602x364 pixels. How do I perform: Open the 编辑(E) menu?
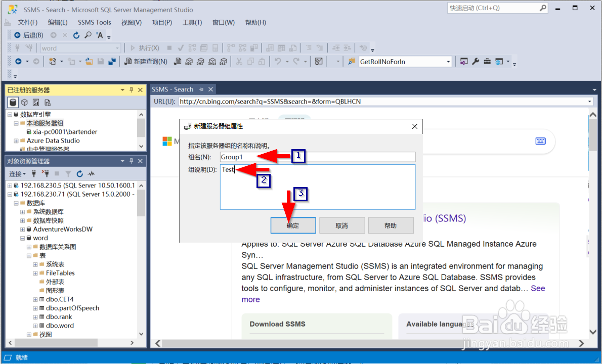pos(58,22)
